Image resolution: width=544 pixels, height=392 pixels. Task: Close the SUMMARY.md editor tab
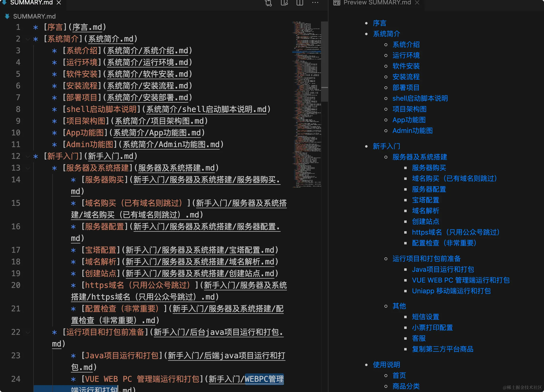pyautogui.click(x=59, y=3)
